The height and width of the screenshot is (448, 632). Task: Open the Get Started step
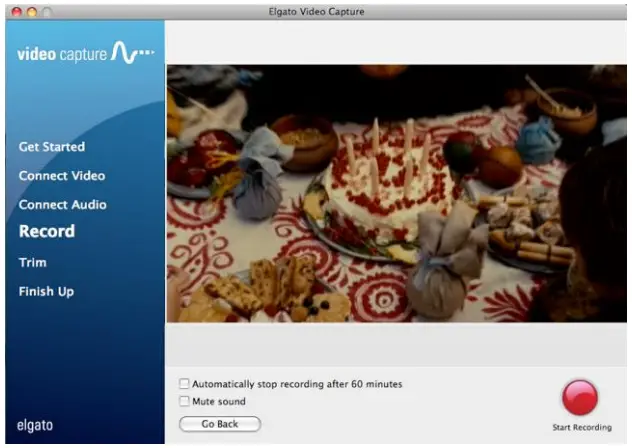[52, 147]
